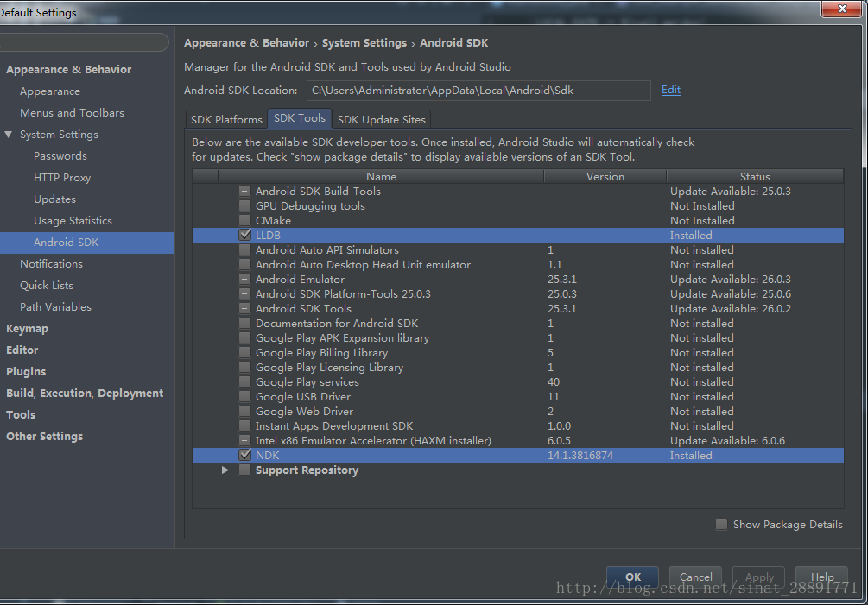The width and height of the screenshot is (868, 605).
Task: Check the GPU Debugging tools checkbox
Action: (x=244, y=205)
